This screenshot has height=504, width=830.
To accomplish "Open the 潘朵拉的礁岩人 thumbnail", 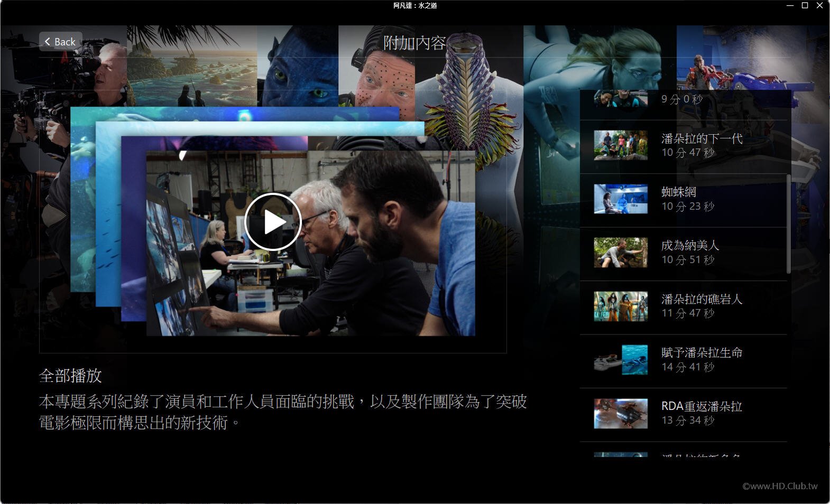I will pyautogui.click(x=621, y=306).
